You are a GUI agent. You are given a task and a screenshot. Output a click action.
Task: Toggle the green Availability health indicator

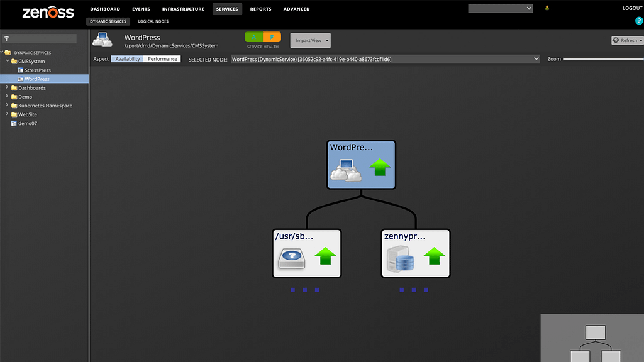(x=254, y=38)
